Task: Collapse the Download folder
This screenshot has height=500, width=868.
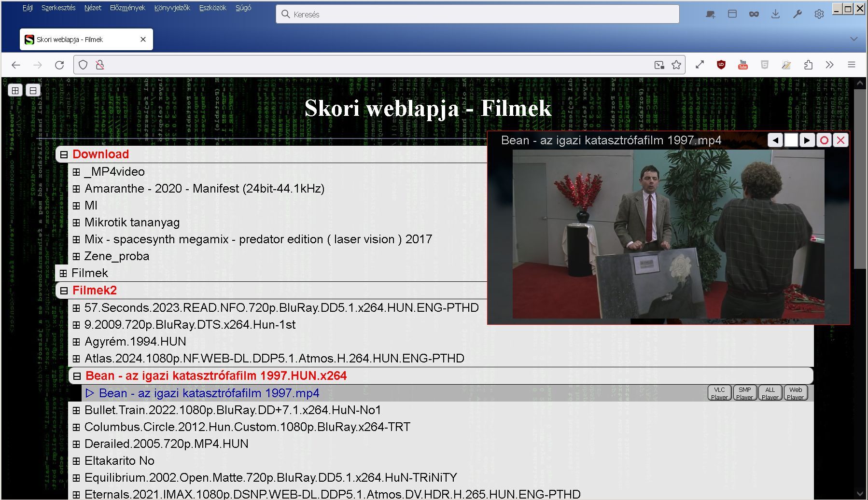Action: click(64, 154)
